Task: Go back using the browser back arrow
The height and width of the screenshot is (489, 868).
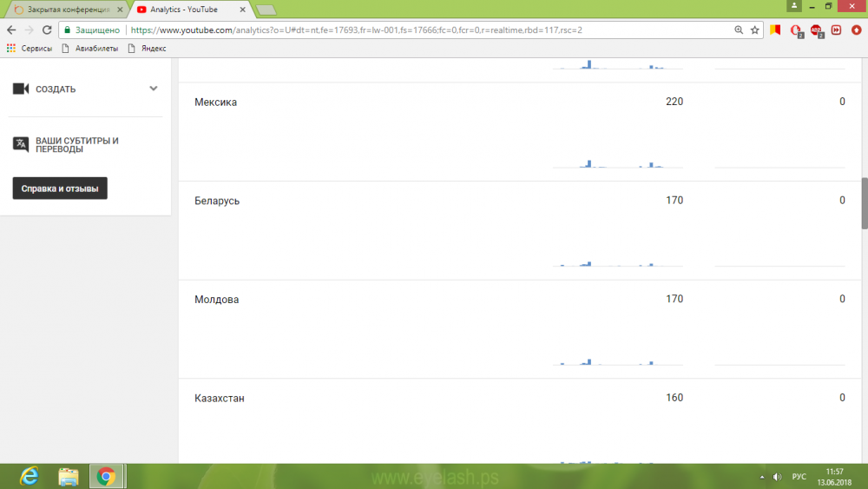Action: click(x=11, y=30)
